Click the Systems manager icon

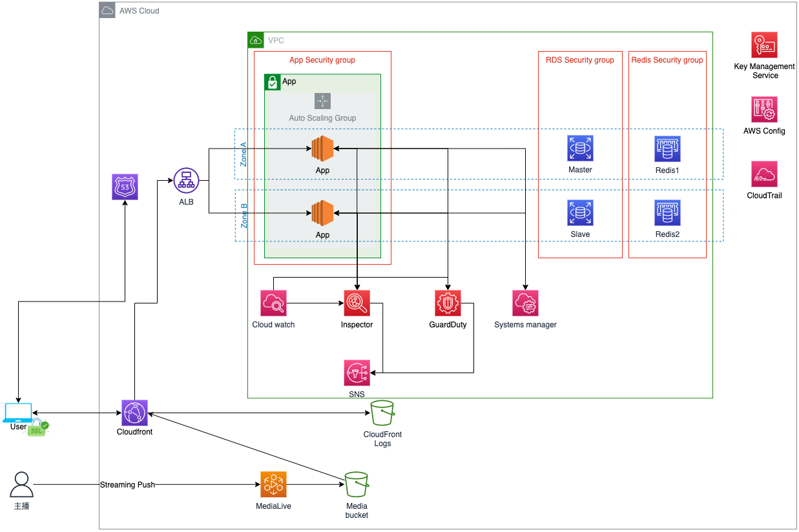pos(525,303)
